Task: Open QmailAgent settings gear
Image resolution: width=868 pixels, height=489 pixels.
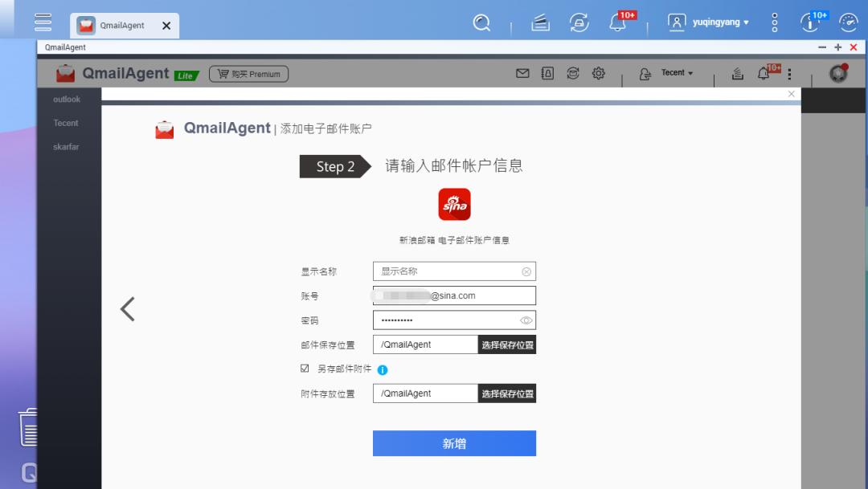Action: (x=598, y=73)
